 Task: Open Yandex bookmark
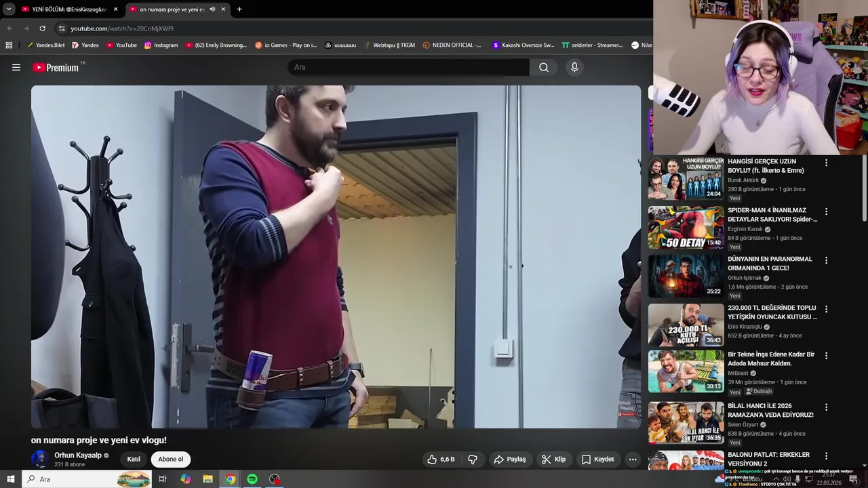(85, 45)
